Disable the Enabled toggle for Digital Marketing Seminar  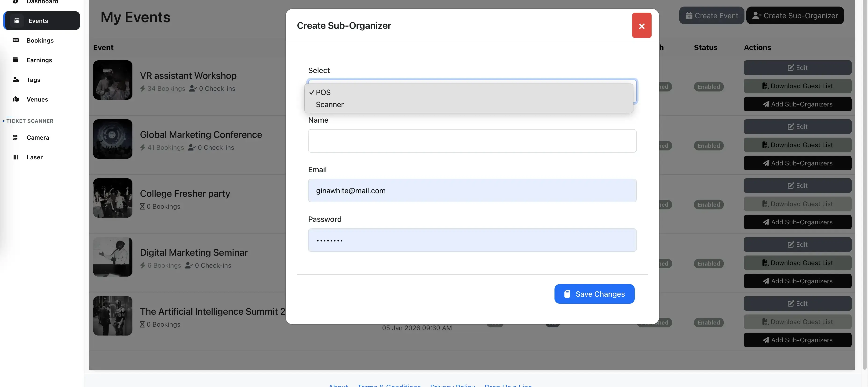709,263
